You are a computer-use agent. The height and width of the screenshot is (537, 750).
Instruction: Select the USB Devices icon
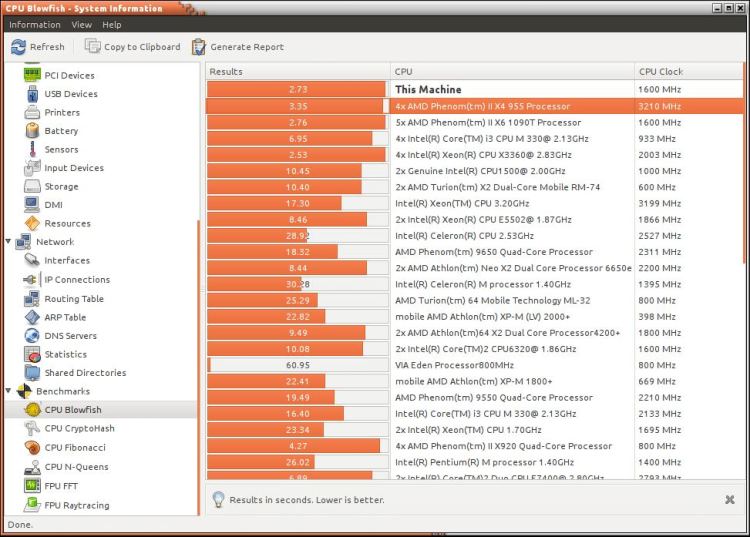(x=32, y=94)
